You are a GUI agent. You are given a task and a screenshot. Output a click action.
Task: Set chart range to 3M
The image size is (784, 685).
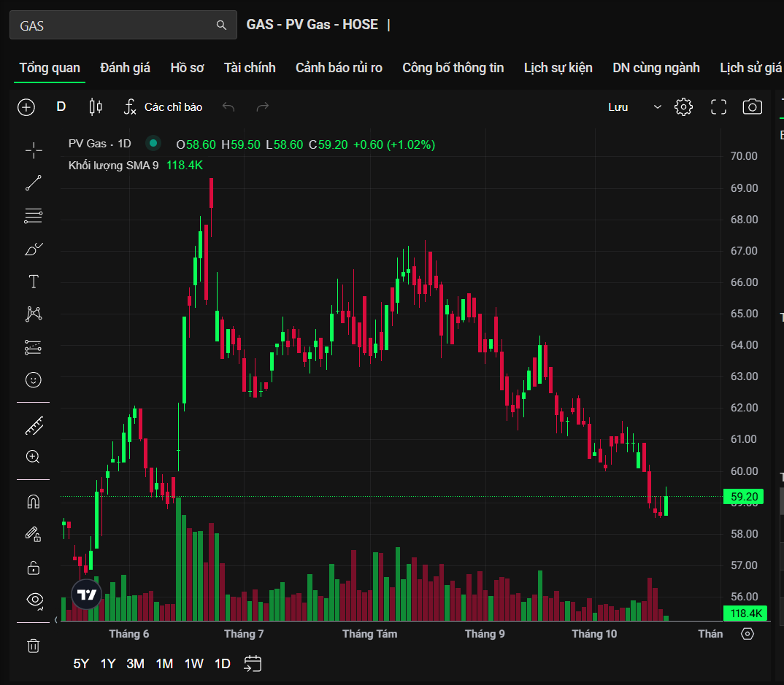tap(135, 664)
